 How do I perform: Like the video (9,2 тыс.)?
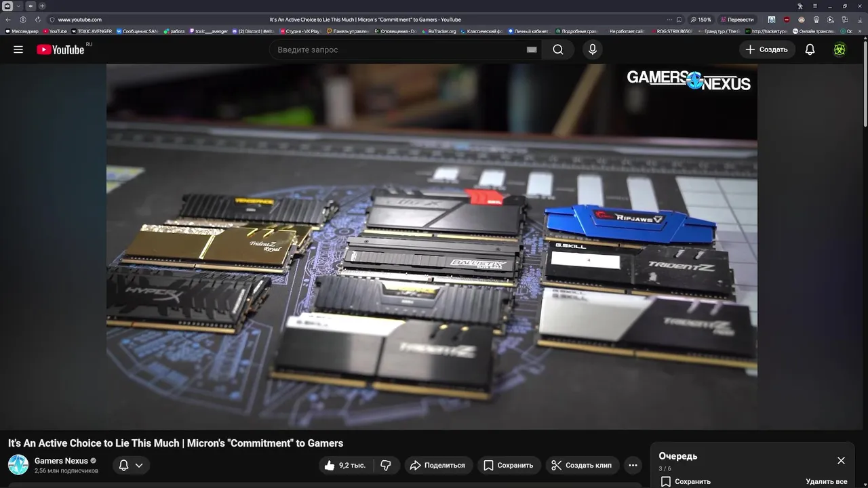pos(347,465)
